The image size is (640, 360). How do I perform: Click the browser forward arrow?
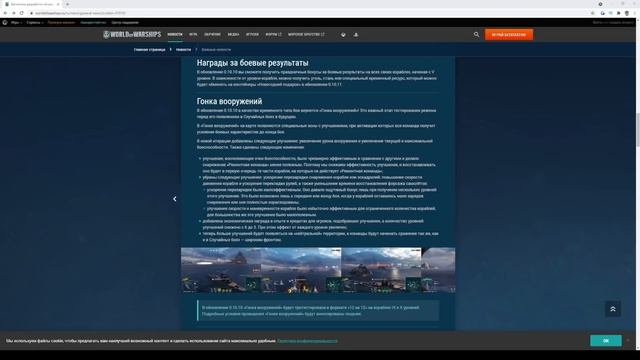(13, 13)
